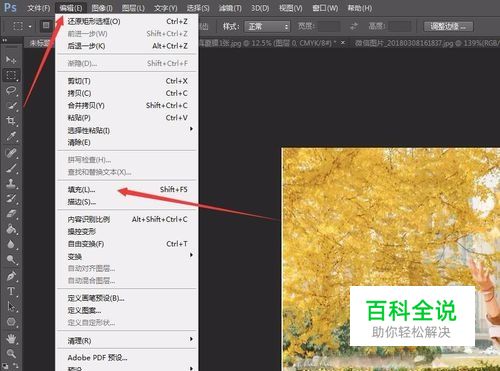This screenshot has height=371, width=500.
Task: Open the 窗口(W) menu
Action: click(x=325, y=8)
